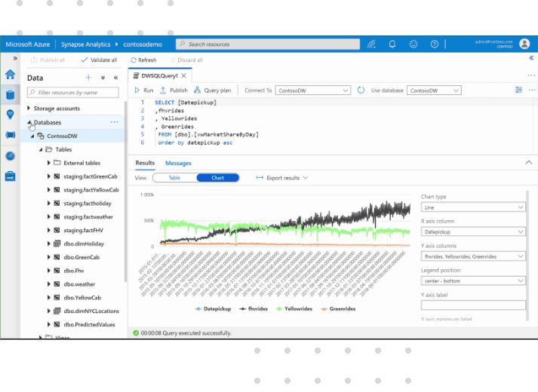Run the SQL query

[x=144, y=90]
